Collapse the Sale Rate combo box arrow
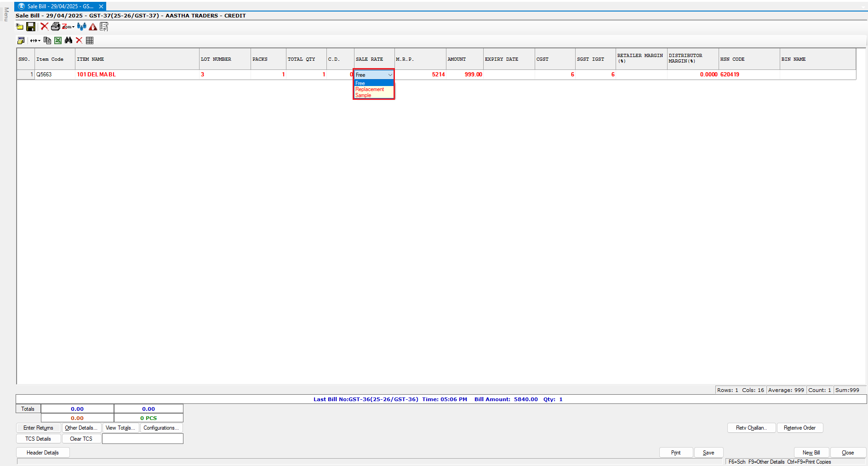 pyautogui.click(x=390, y=75)
